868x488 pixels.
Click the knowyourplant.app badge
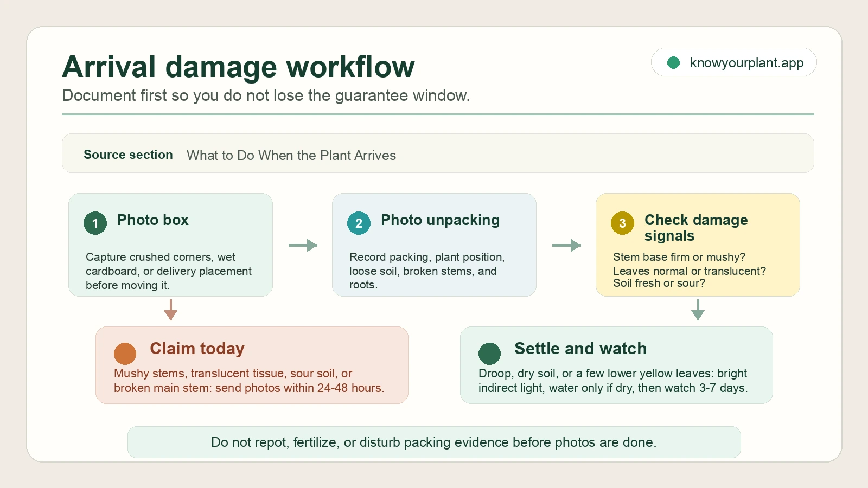click(x=733, y=62)
